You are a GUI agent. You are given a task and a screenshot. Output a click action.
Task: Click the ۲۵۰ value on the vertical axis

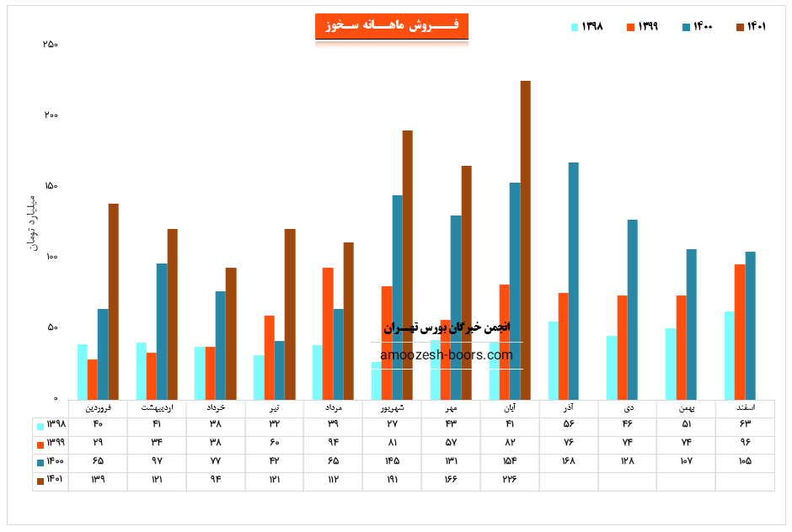pyautogui.click(x=50, y=44)
